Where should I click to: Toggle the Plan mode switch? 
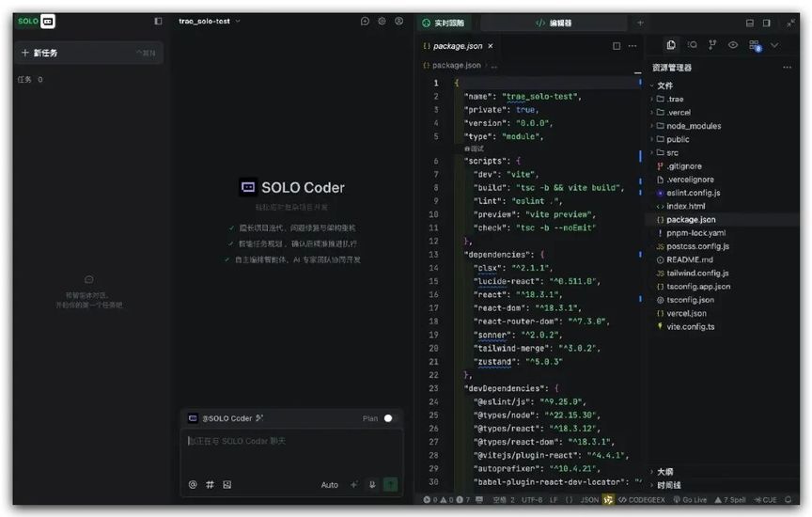coord(388,418)
